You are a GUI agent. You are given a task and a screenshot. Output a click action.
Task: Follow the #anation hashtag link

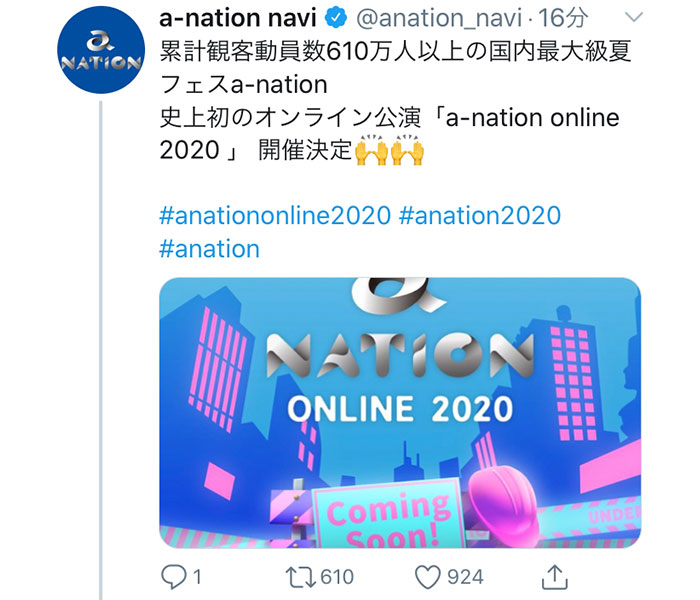209,249
